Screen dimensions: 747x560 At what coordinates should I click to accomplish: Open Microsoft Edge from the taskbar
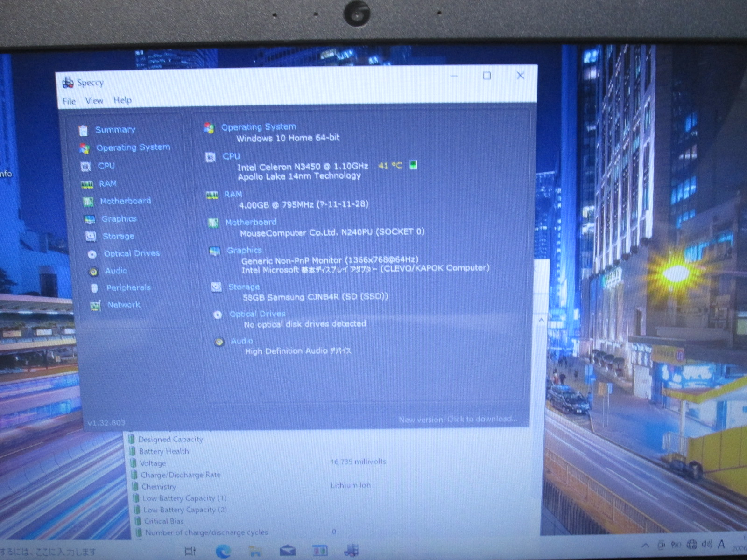click(x=223, y=552)
